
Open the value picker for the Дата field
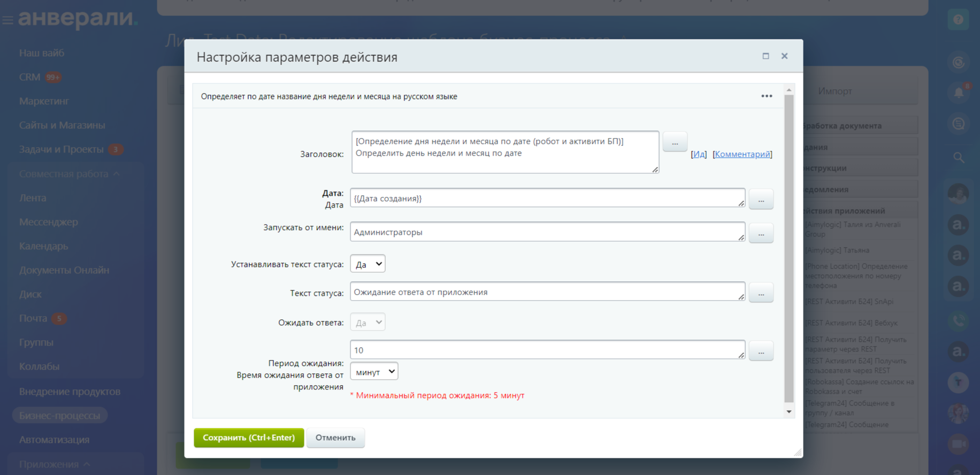click(761, 200)
